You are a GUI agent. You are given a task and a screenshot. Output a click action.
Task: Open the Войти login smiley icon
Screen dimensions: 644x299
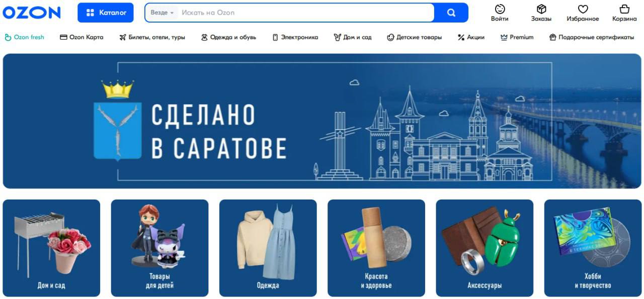click(500, 9)
